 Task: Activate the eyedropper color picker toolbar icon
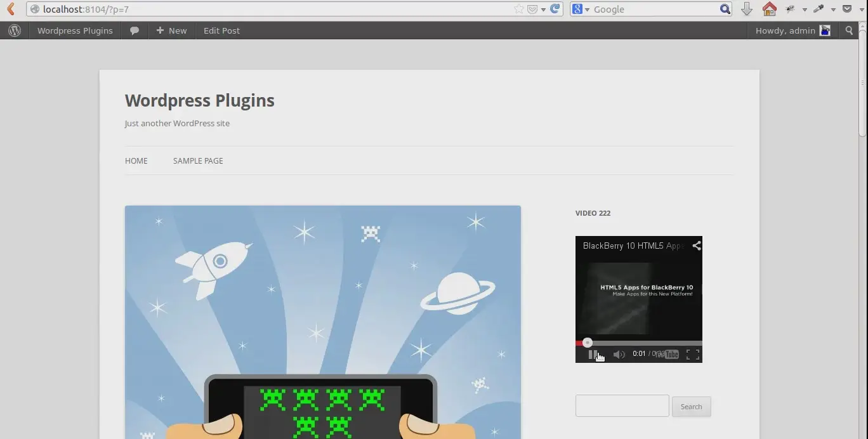819,9
